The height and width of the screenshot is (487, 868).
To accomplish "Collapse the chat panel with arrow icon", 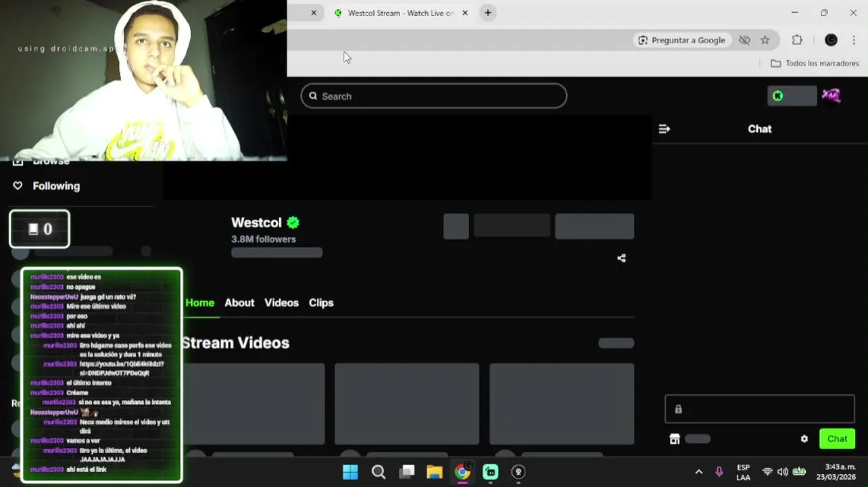I will 664,129.
